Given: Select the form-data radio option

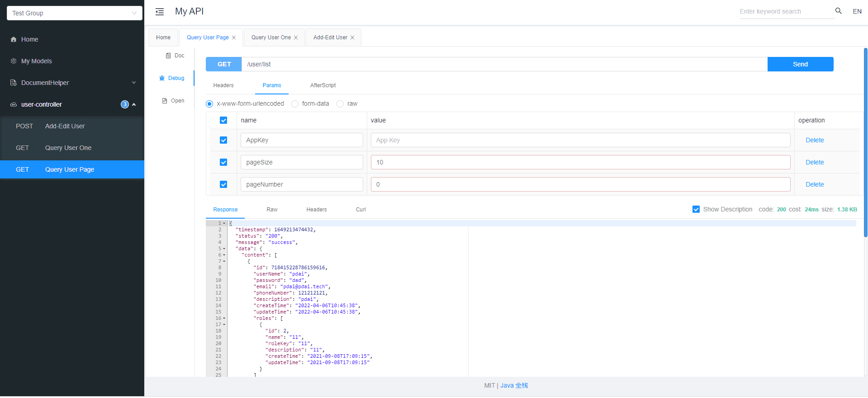Looking at the screenshot, I should (295, 104).
